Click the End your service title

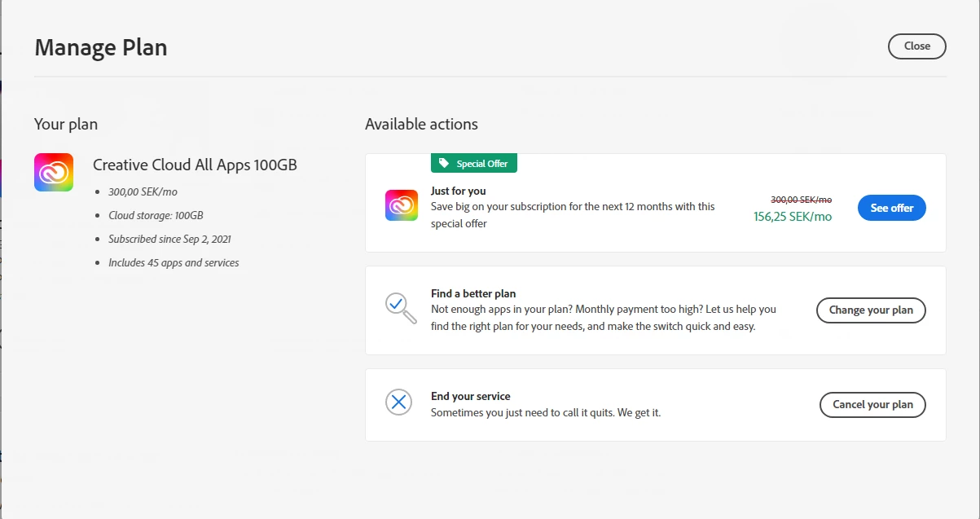tap(471, 397)
